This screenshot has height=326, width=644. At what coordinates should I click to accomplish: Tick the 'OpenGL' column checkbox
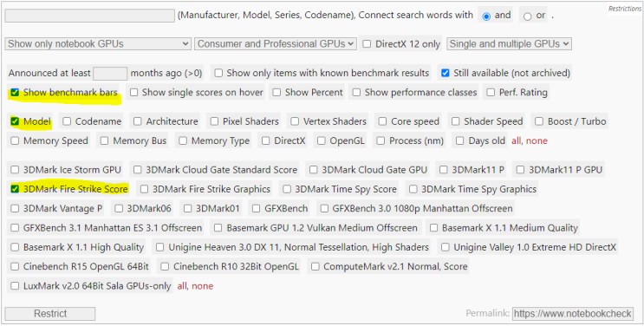click(322, 141)
